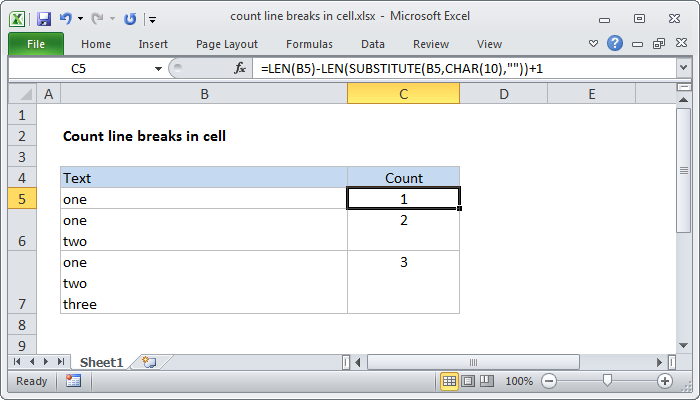This screenshot has height=400, width=700.
Task: Click the Insert Worksheet icon beside Sheet1
Action: [x=150, y=361]
